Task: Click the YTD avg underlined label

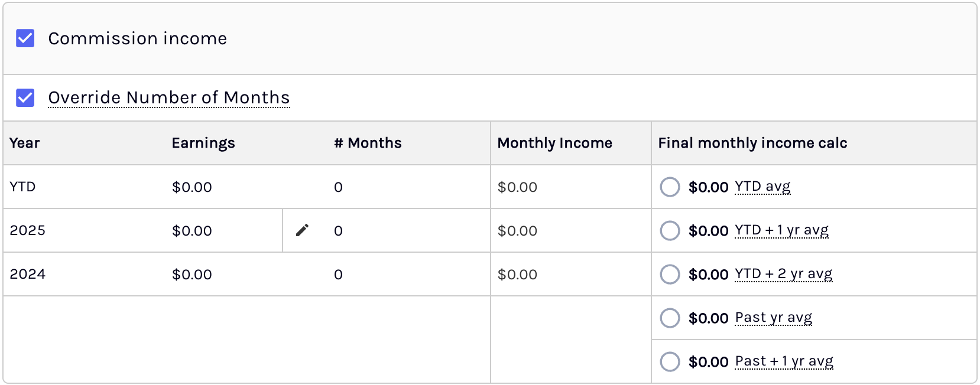Action: tap(762, 187)
